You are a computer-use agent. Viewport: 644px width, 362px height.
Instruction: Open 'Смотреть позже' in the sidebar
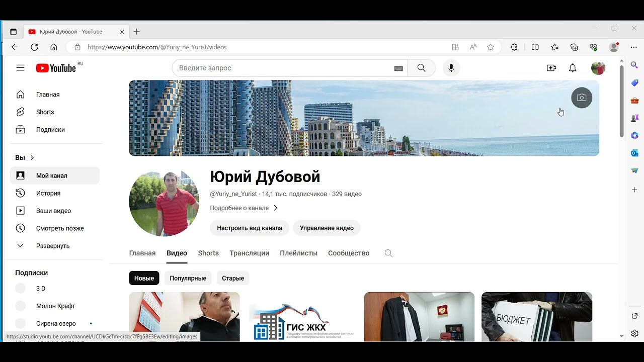click(x=55, y=228)
